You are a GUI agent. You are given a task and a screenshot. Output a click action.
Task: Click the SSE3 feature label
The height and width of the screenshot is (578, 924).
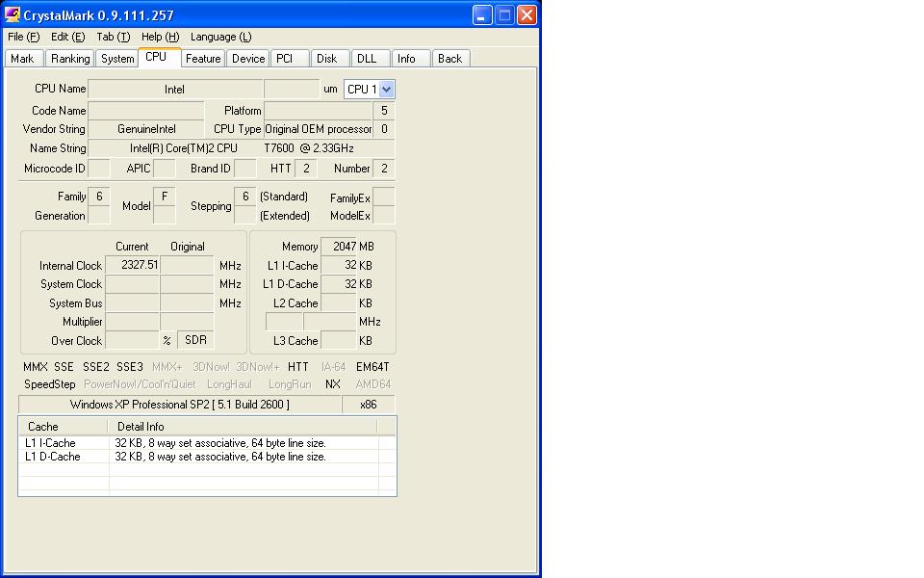click(130, 367)
